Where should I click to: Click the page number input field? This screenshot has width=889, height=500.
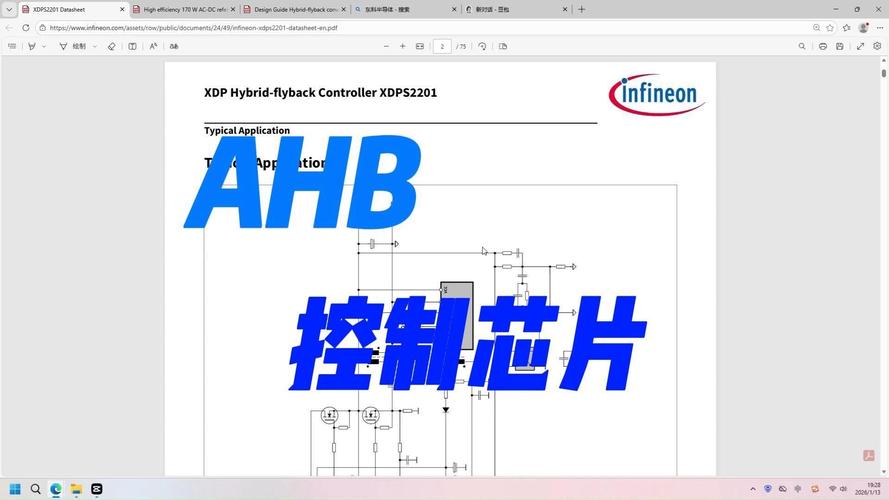click(442, 46)
